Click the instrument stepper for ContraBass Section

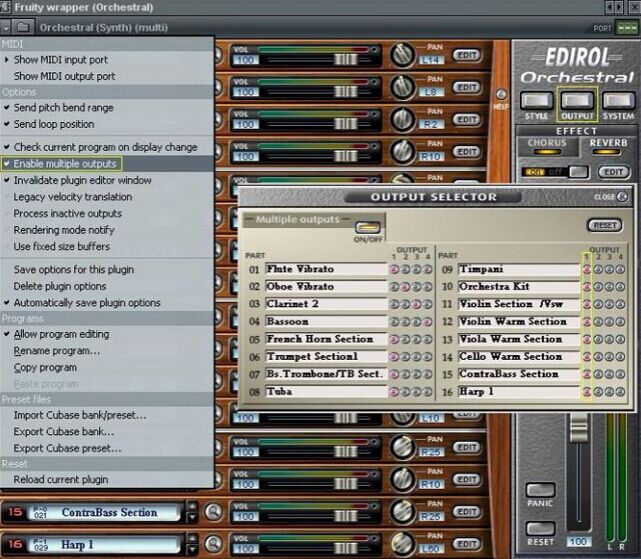pos(192,512)
